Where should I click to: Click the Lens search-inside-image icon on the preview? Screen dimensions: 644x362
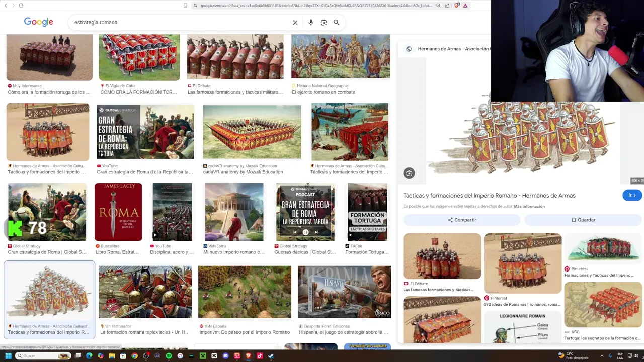tap(409, 173)
